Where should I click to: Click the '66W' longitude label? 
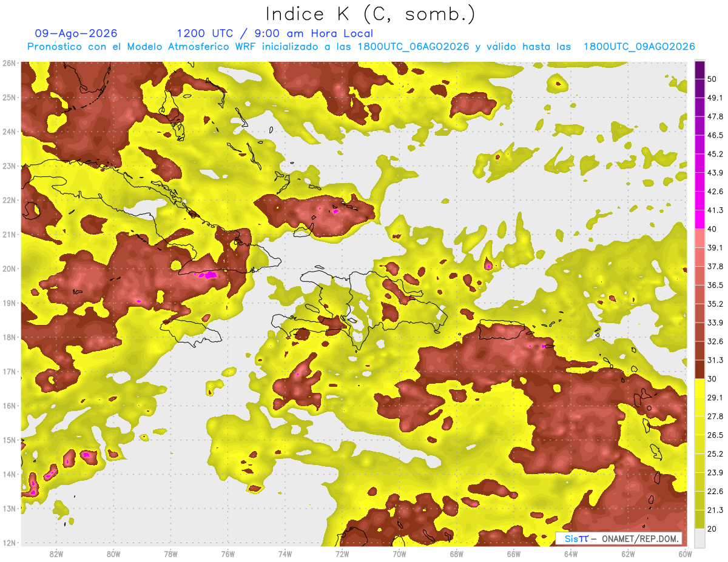click(x=513, y=554)
